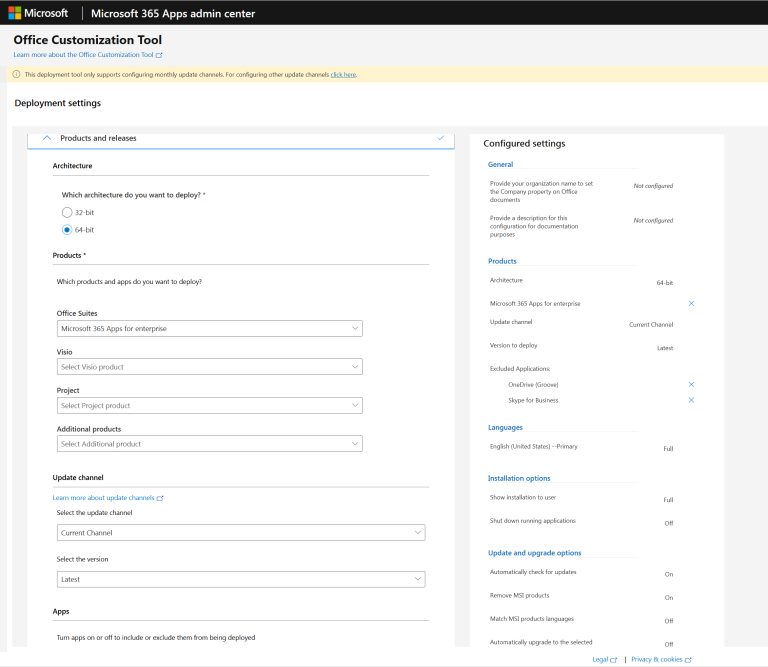
Task: Collapse the Products and releases section
Action: [x=47, y=138]
